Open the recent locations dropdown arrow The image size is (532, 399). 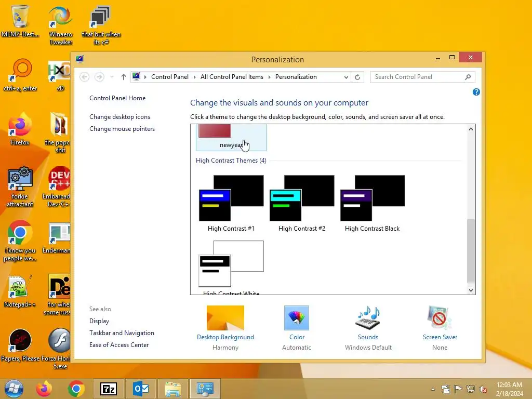[x=112, y=77]
